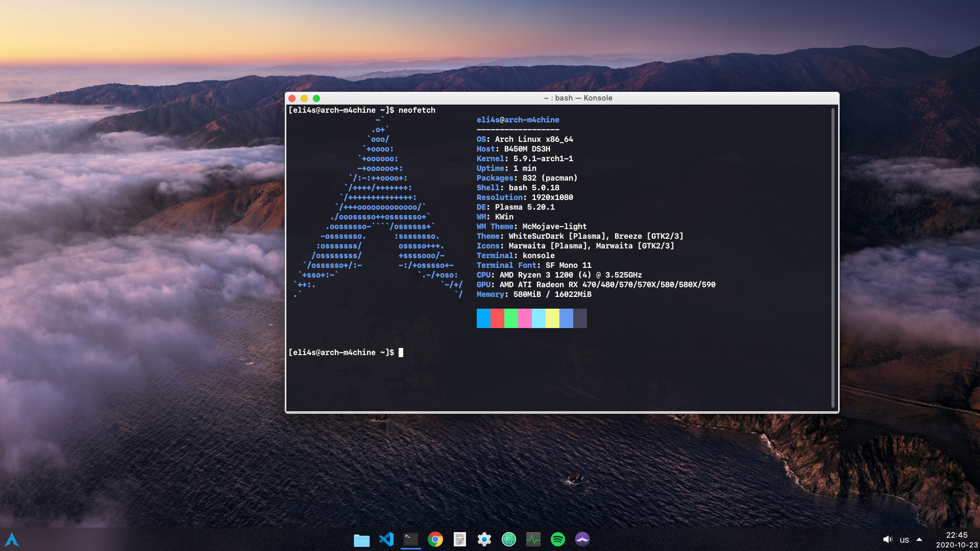Launch Google Chrome from the taskbar
980x551 pixels.
coord(435,539)
